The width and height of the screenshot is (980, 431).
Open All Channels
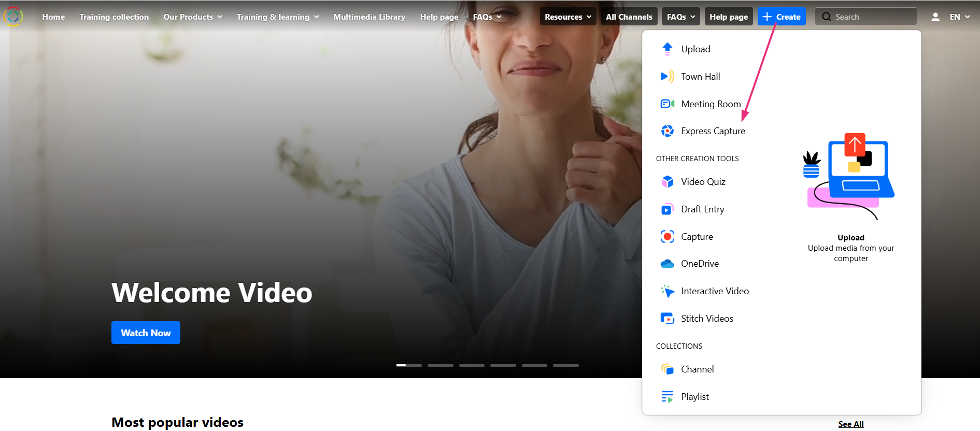pyautogui.click(x=629, y=17)
